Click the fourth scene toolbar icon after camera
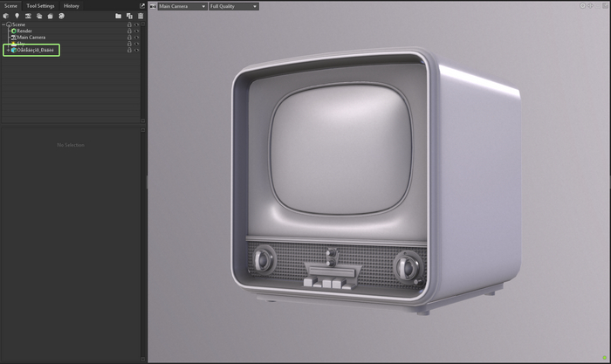611x364 pixels. point(39,16)
